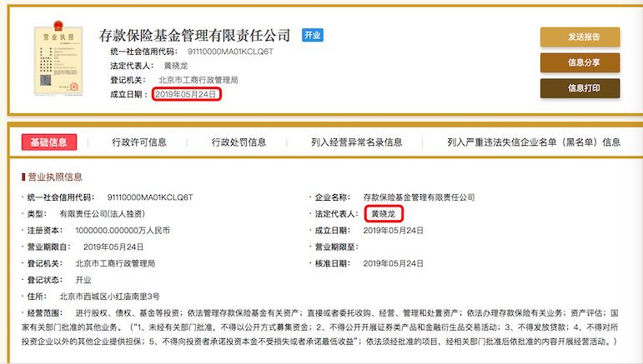This screenshot has height=364, width=643.
Task: Open the 列入严重违法失信企业名单（黑名单）信息 tab
Action: (534, 142)
